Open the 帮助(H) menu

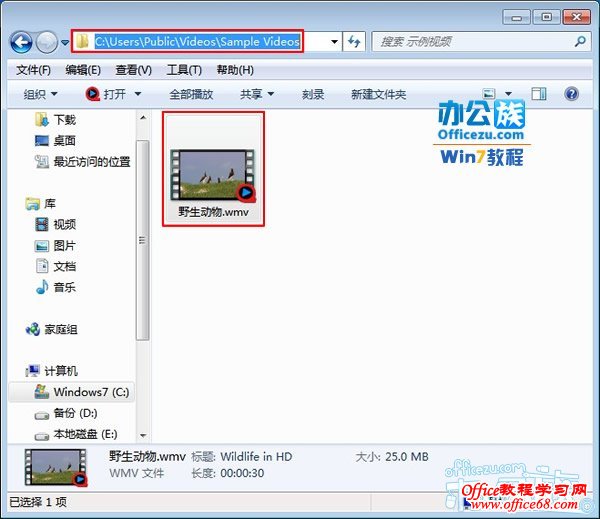pos(235,70)
